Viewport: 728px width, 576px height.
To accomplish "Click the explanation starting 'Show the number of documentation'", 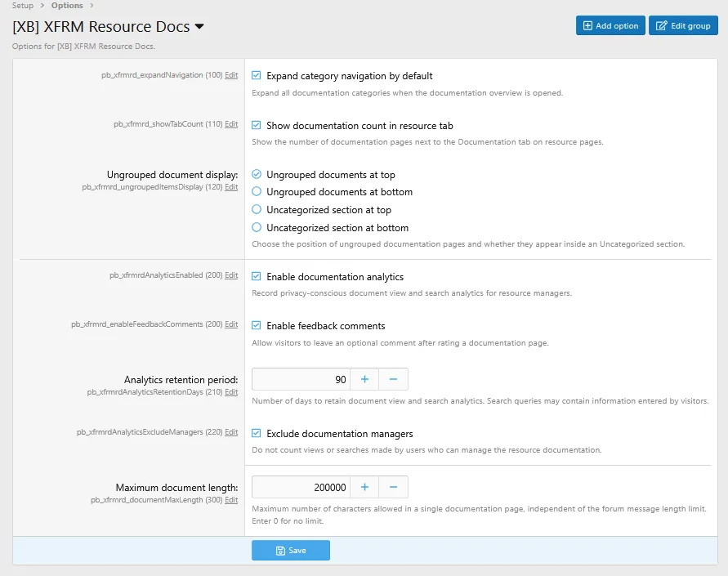I will (x=427, y=142).
